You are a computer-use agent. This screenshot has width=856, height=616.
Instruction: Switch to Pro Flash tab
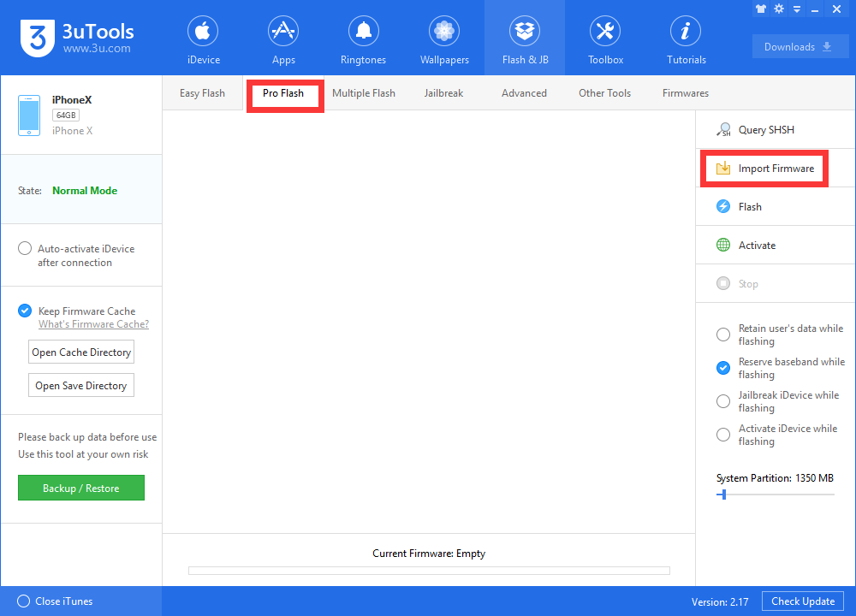point(283,94)
